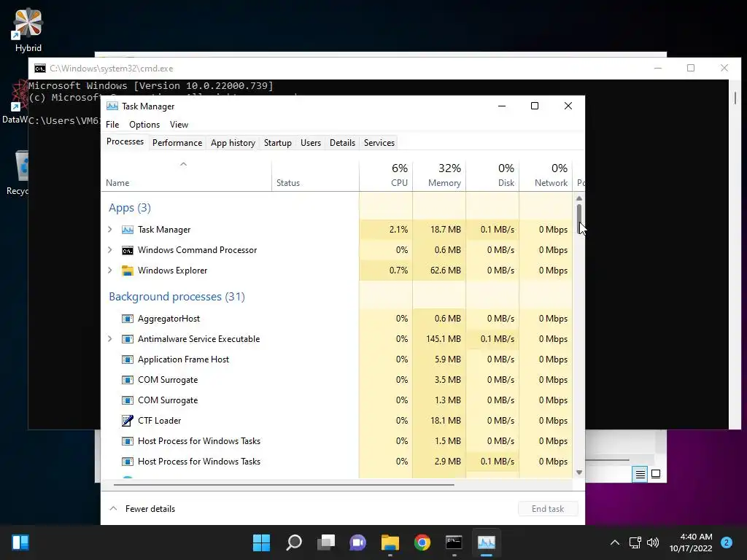The height and width of the screenshot is (560, 747).
Task: Switch to the Users tab
Action: pyautogui.click(x=311, y=143)
